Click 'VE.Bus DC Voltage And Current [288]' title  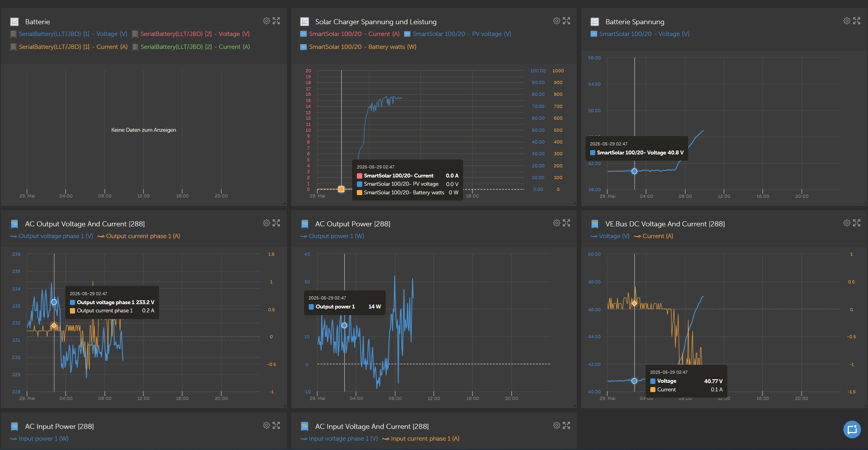tap(665, 224)
